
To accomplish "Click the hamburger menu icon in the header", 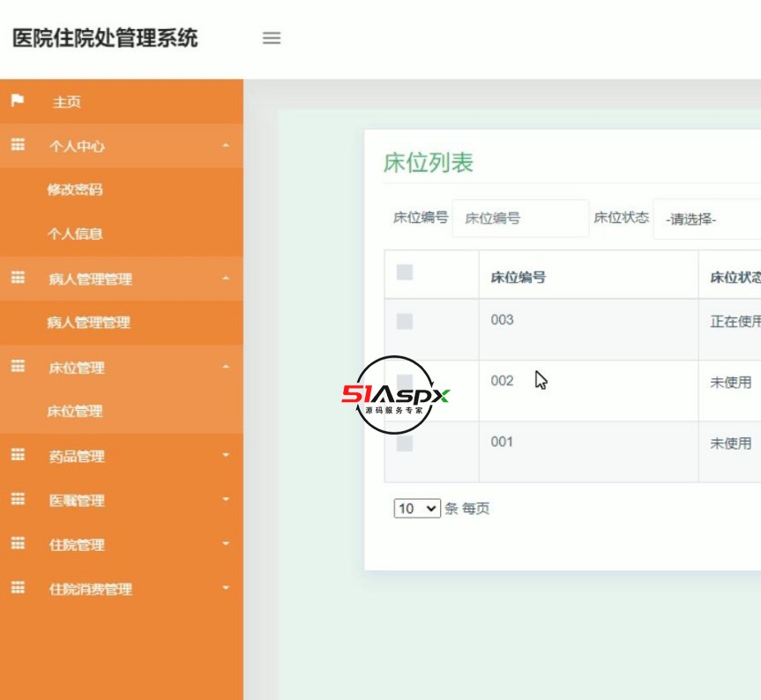I will pos(272,38).
